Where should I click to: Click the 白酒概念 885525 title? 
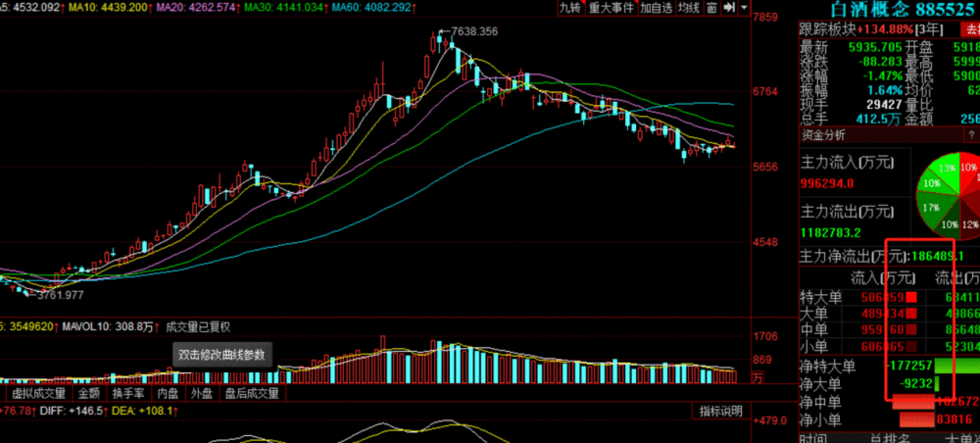point(905,9)
